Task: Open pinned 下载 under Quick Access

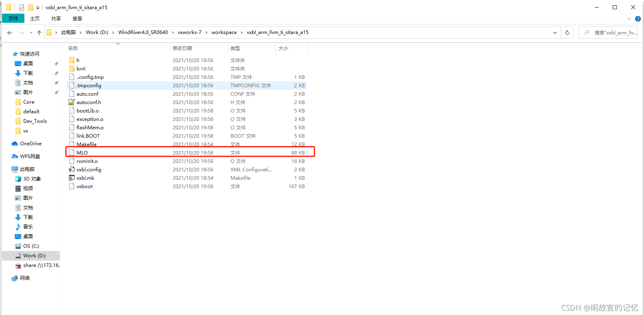Action: pos(28,73)
